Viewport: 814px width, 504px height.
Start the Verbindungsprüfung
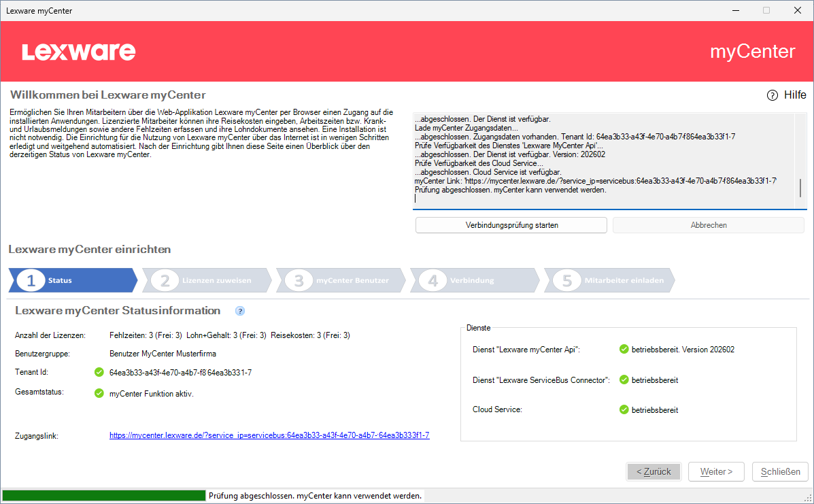(x=511, y=225)
